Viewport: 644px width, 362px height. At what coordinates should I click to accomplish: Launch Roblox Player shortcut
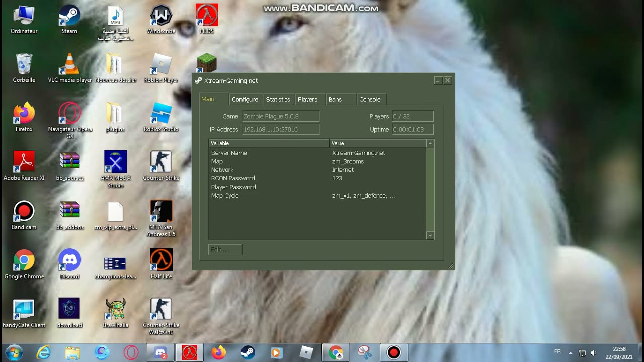coord(161,68)
